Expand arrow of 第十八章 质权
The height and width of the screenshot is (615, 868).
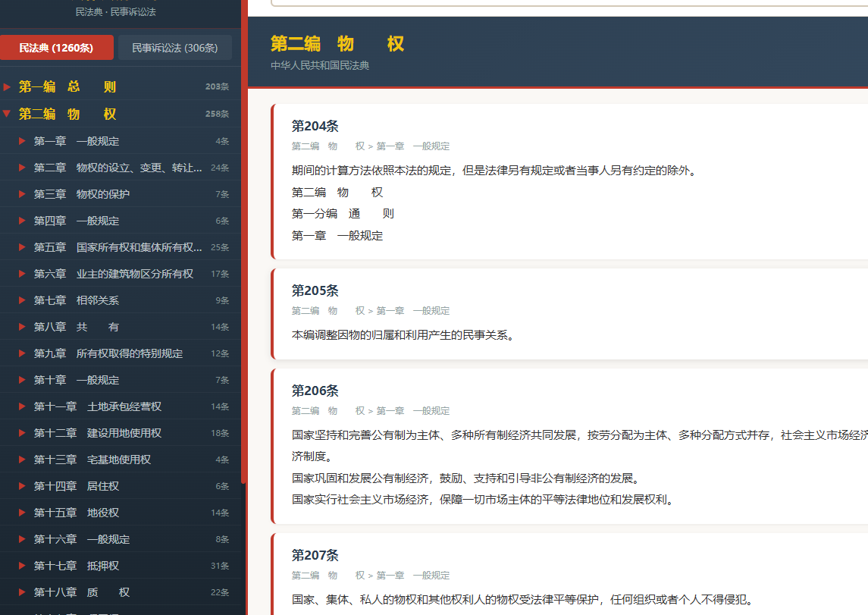(22, 593)
